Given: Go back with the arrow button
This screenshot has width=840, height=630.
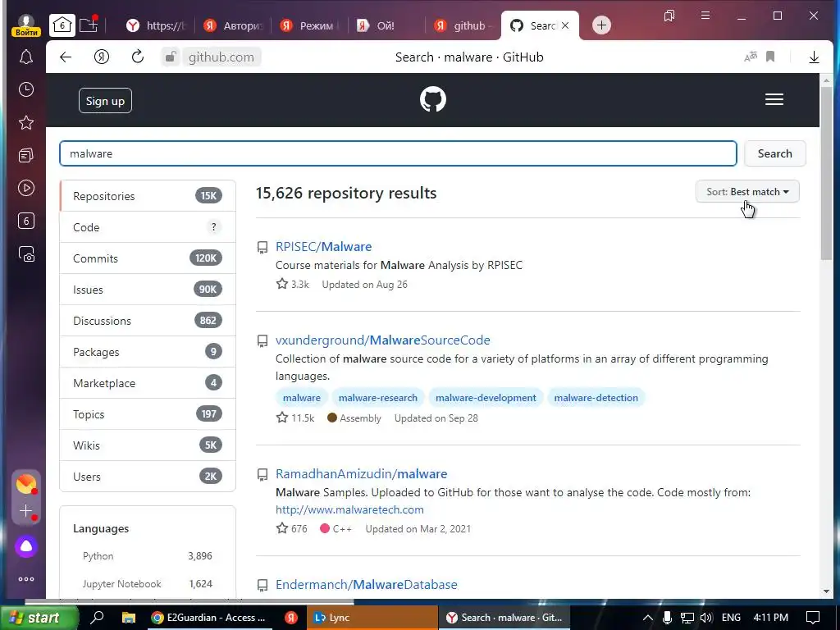Looking at the screenshot, I should click(x=66, y=57).
